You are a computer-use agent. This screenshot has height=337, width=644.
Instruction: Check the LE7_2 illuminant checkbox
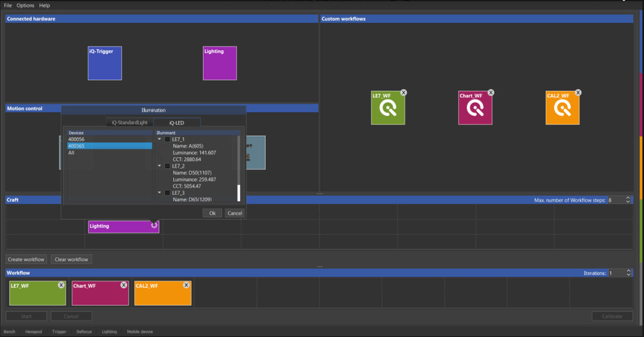pyautogui.click(x=167, y=166)
